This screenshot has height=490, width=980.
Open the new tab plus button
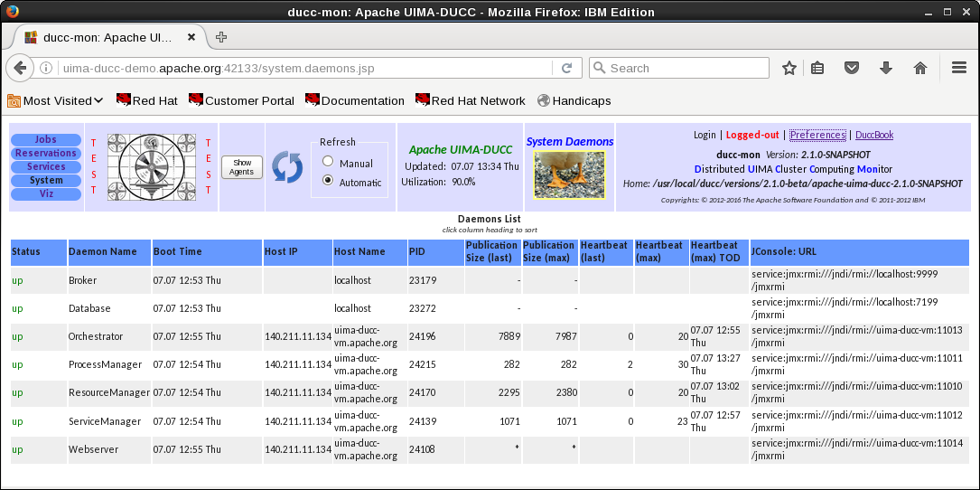[221, 37]
